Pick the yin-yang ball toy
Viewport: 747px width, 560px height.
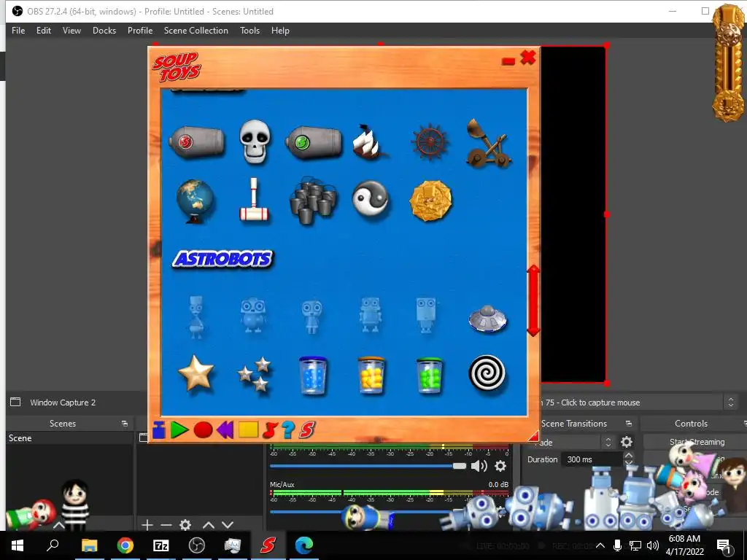(x=370, y=200)
